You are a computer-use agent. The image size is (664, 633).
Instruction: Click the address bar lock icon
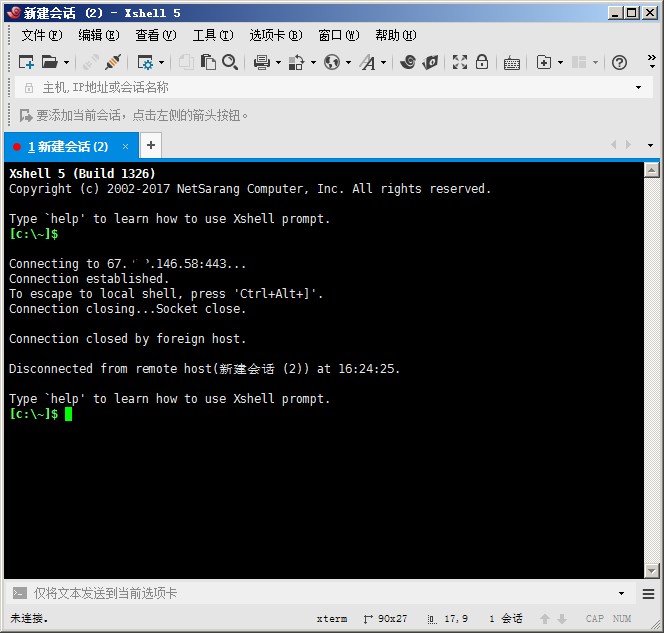click(x=28, y=88)
